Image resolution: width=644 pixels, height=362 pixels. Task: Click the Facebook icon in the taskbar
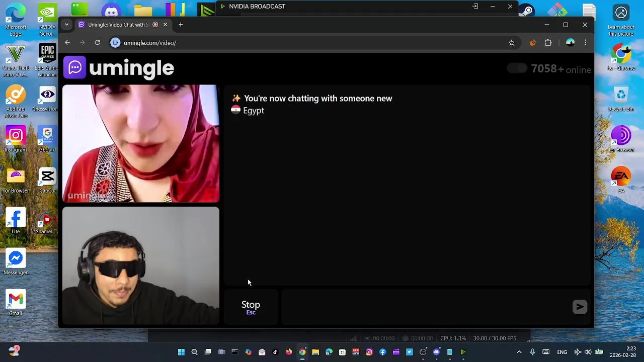click(x=383, y=352)
